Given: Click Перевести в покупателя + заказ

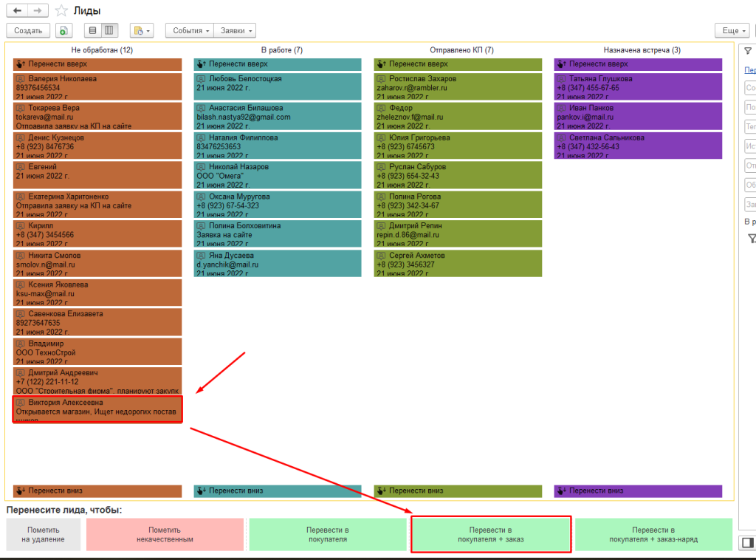Looking at the screenshot, I should [x=491, y=534].
